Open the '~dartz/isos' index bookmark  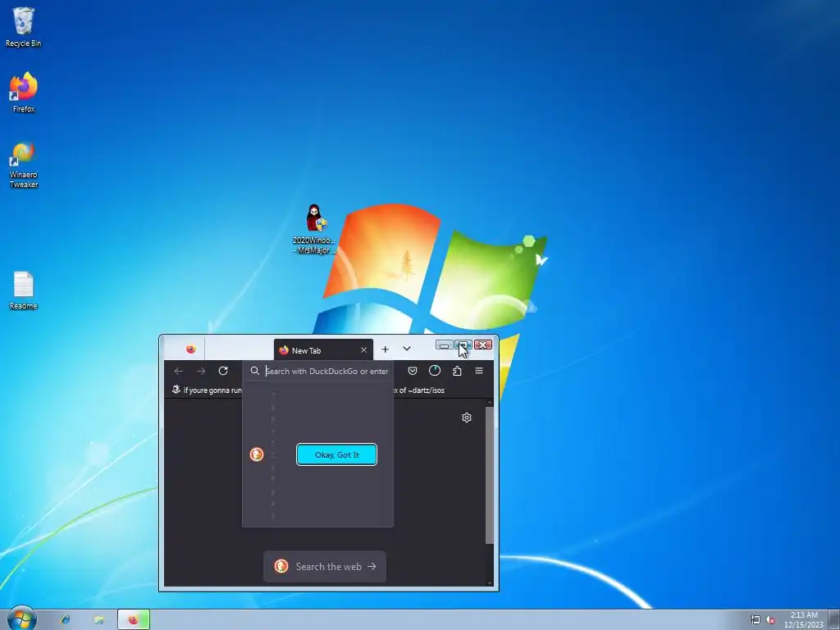point(419,390)
